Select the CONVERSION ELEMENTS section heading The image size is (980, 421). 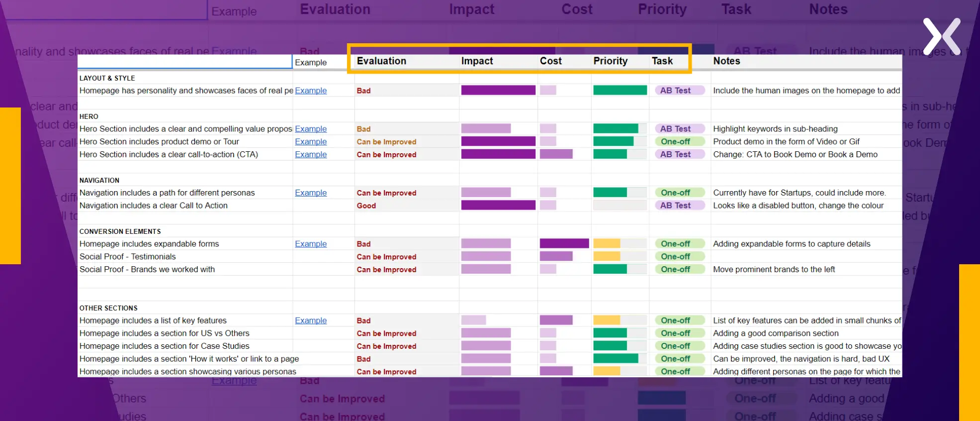tap(120, 231)
